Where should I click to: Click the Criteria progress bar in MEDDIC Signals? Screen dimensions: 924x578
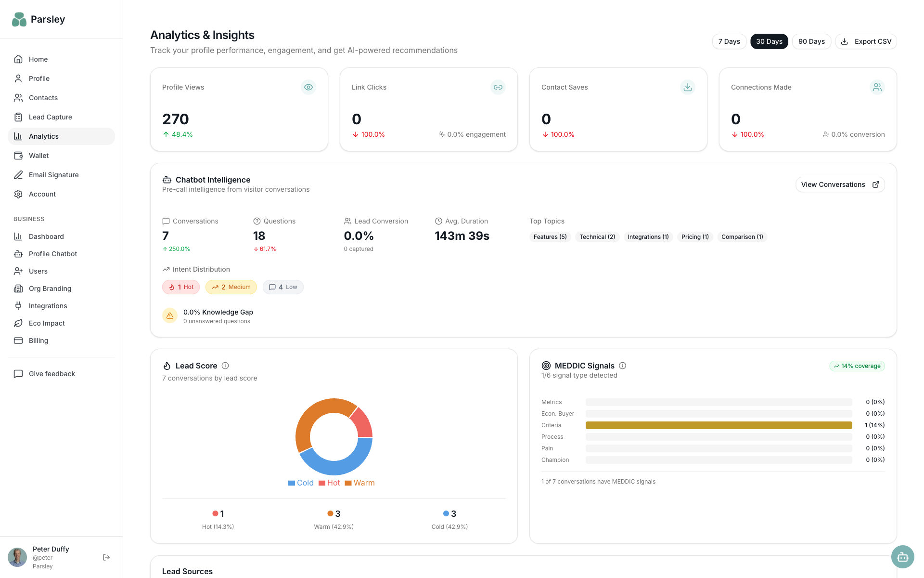(719, 425)
